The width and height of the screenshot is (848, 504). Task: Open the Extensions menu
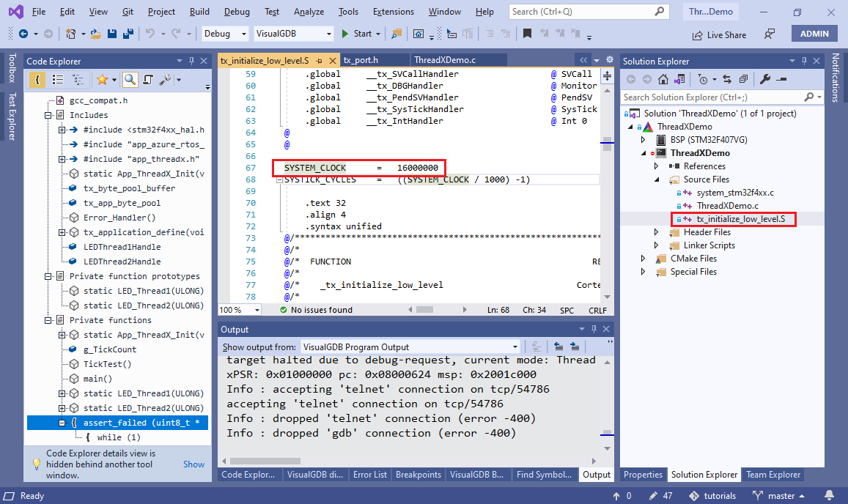pos(393,12)
